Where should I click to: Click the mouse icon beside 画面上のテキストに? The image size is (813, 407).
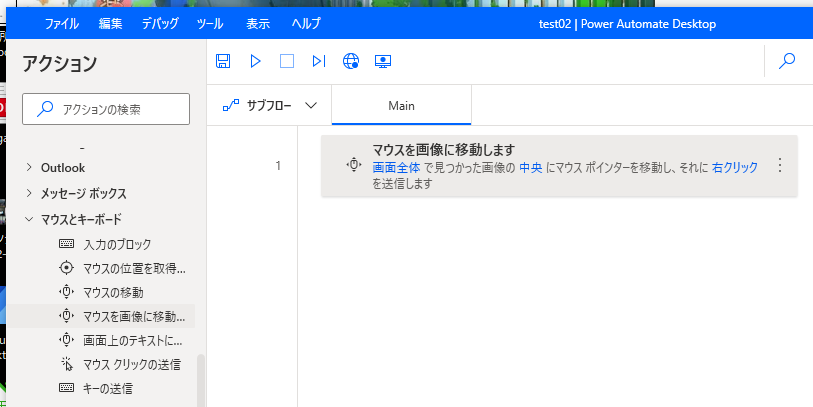66,340
